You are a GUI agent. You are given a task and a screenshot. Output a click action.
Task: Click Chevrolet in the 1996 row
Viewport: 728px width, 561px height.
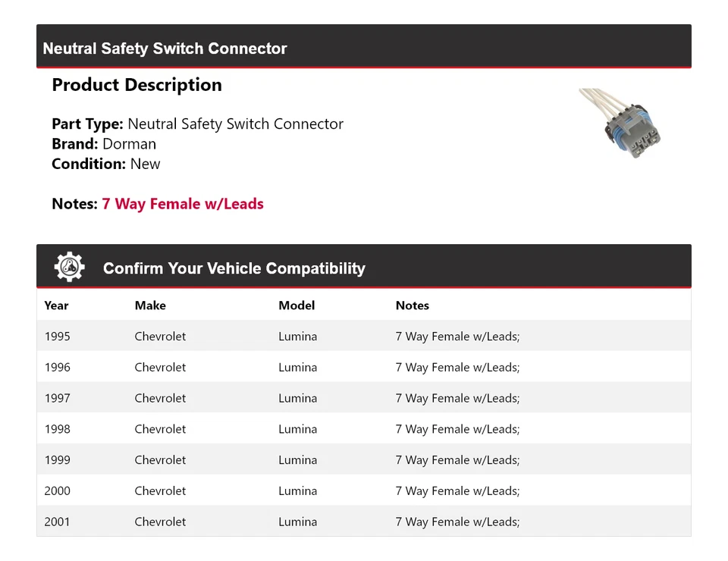click(160, 368)
